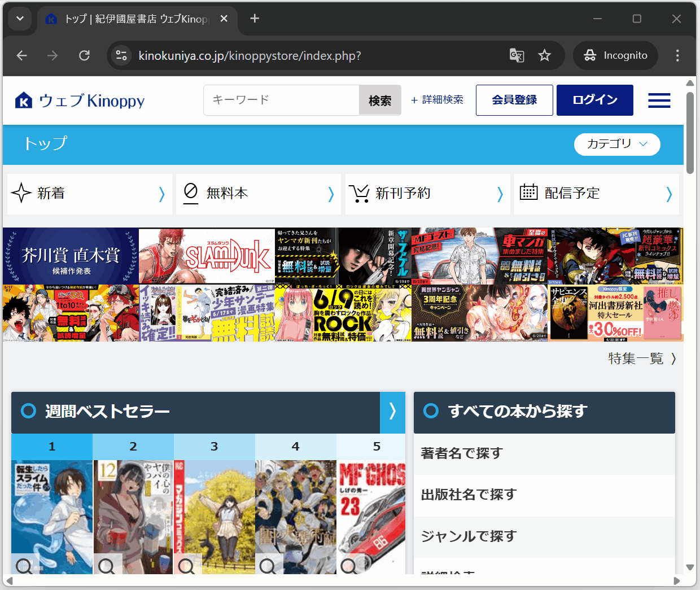Image resolution: width=700 pixels, height=590 pixels.
Task: Click the 検索 search button
Action: pyautogui.click(x=380, y=100)
